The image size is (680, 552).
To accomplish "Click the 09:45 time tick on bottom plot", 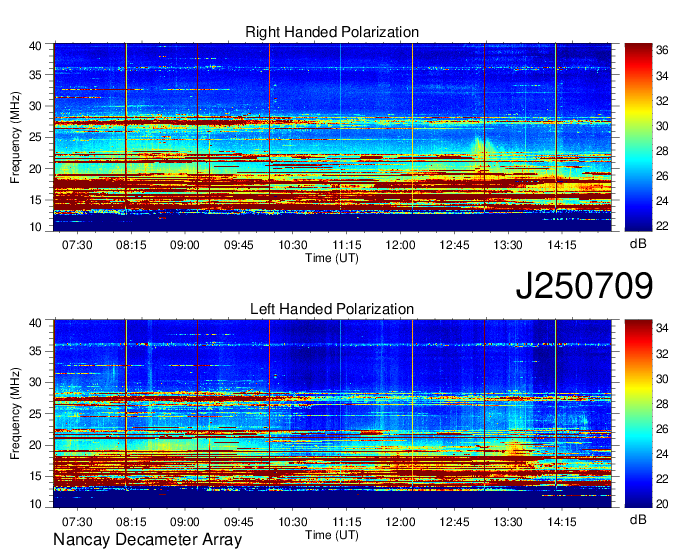I will point(239,522).
